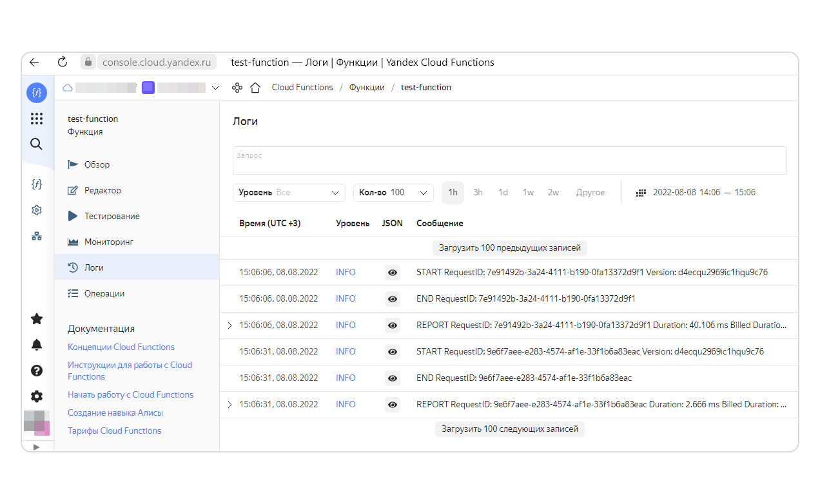The width and height of the screenshot is (820, 504).
Task: Click the search magnifier icon in sidebar
Action: (37, 144)
